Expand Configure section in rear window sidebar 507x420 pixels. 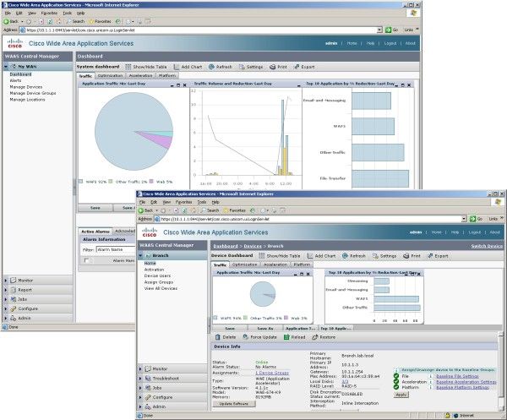[x=38, y=308]
